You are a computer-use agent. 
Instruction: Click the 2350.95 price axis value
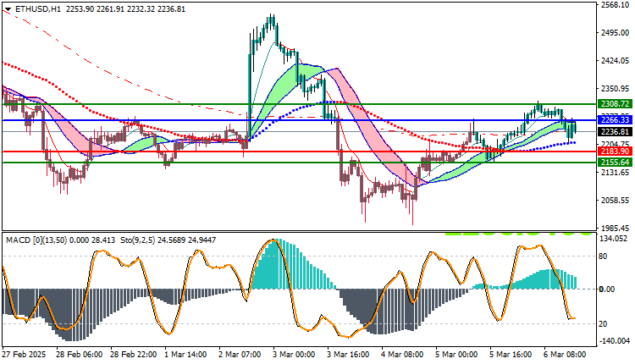pos(616,89)
